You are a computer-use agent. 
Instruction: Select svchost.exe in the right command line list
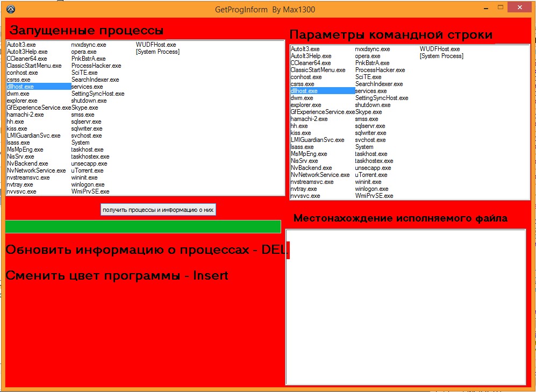tap(370, 140)
